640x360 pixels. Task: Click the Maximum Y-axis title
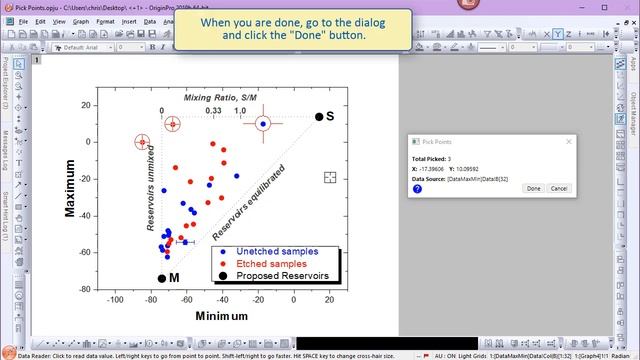pos(70,188)
